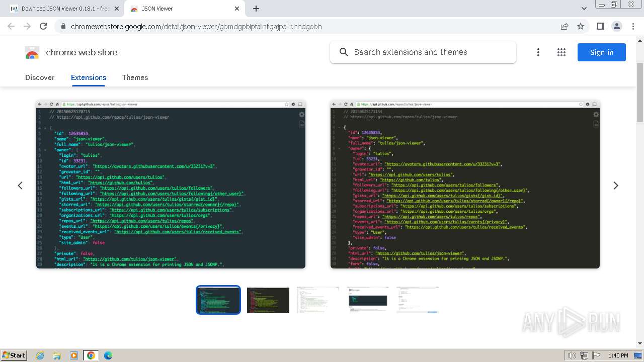Focus the Search extensions and themes field

[x=423, y=52]
